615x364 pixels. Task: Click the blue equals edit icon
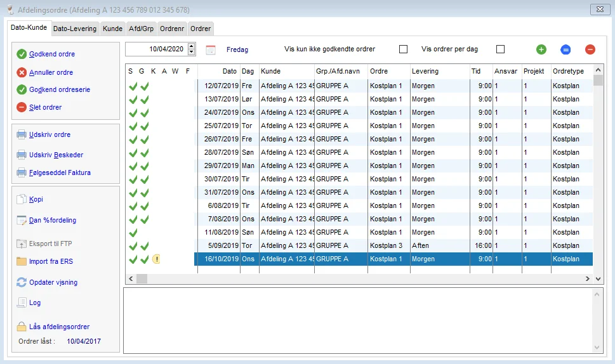click(x=565, y=49)
